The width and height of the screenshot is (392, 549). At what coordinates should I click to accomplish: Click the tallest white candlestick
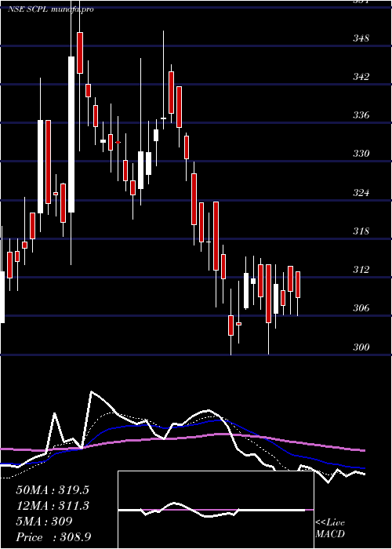coord(71,134)
